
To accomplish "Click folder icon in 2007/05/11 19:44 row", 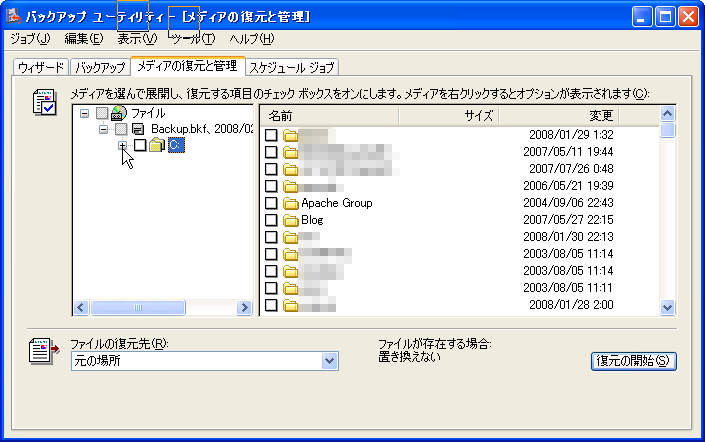I will coord(291,152).
